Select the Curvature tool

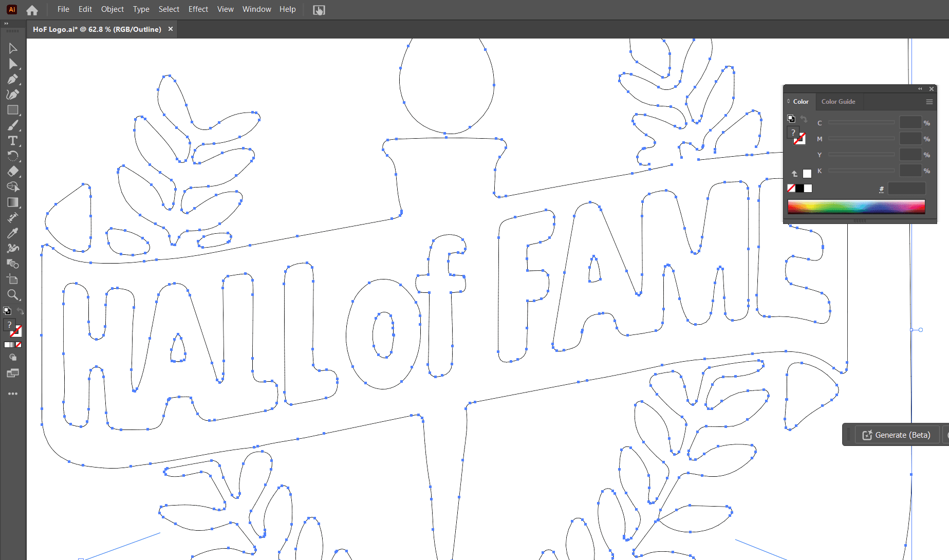pos(13,95)
